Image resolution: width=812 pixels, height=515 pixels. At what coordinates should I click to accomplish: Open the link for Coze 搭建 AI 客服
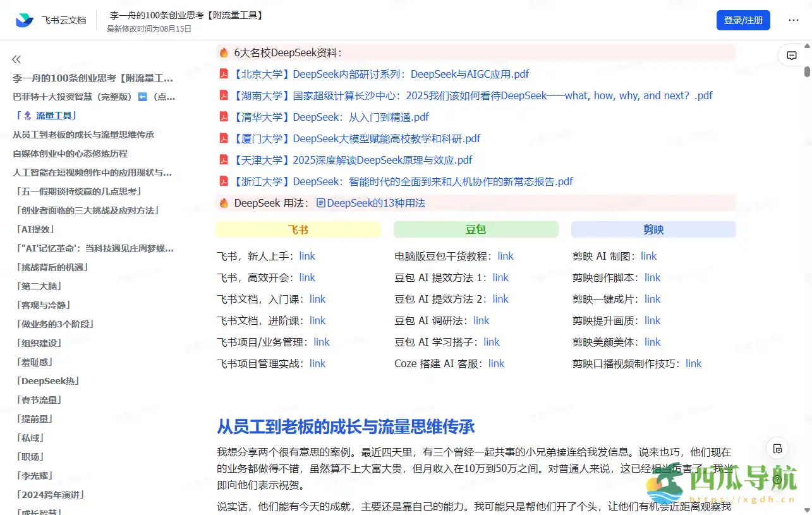(496, 363)
